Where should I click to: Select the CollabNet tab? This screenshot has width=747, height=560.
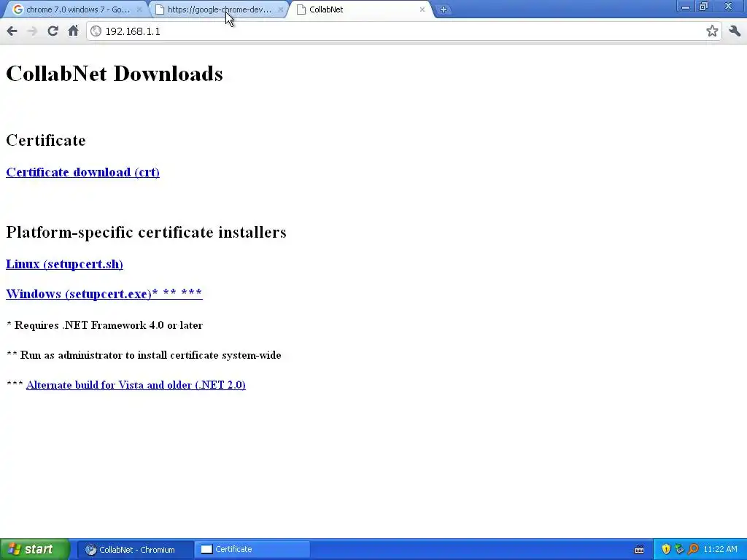pyautogui.click(x=360, y=9)
